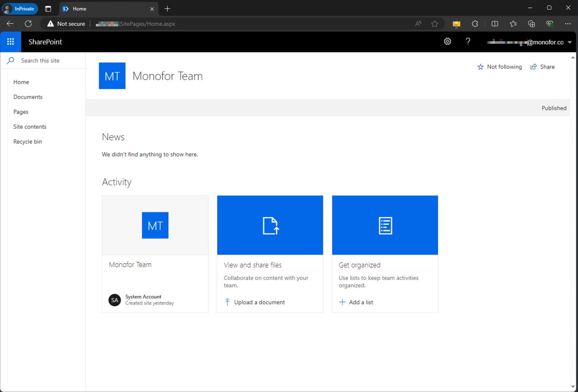The height and width of the screenshot is (392, 578).
Task: Click the Help question mark icon
Action: tap(468, 41)
